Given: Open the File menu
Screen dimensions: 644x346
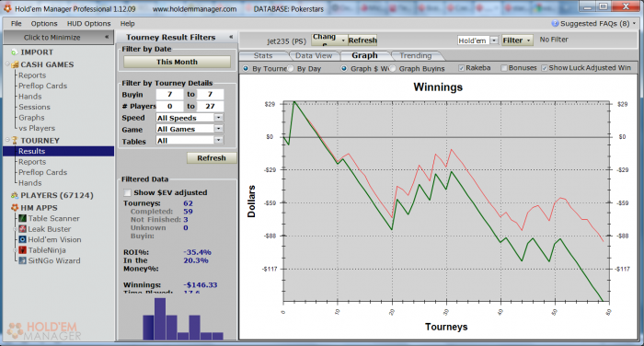Looking at the screenshot, I should [x=16, y=23].
